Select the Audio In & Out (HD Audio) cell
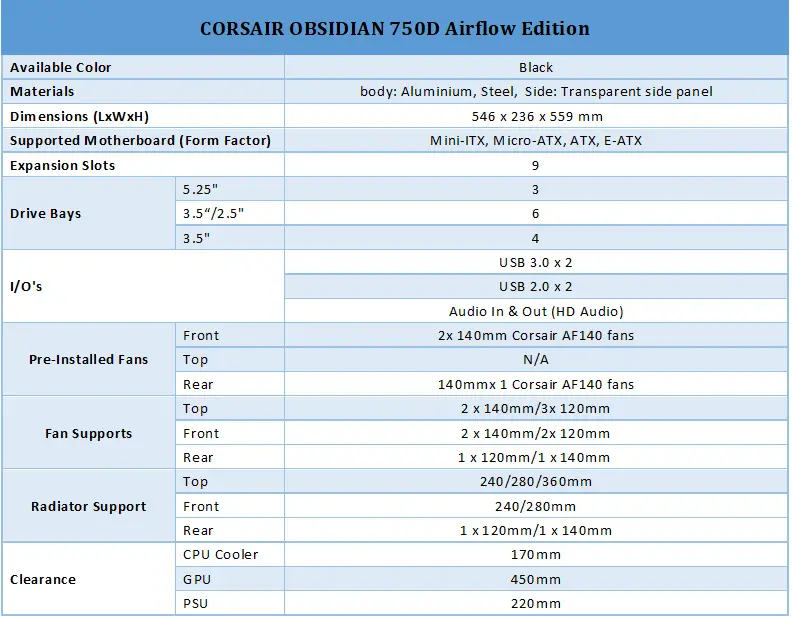The height and width of the screenshot is (617, 792). pos(535,311)
